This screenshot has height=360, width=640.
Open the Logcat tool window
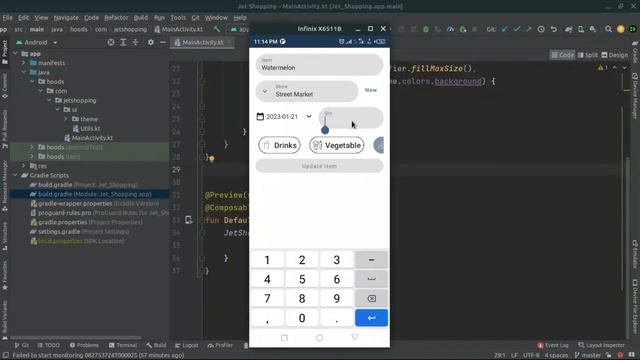[x=187, y=345]
